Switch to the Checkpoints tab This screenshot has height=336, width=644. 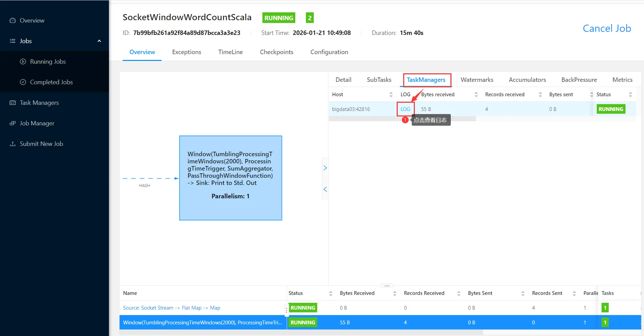276,52
